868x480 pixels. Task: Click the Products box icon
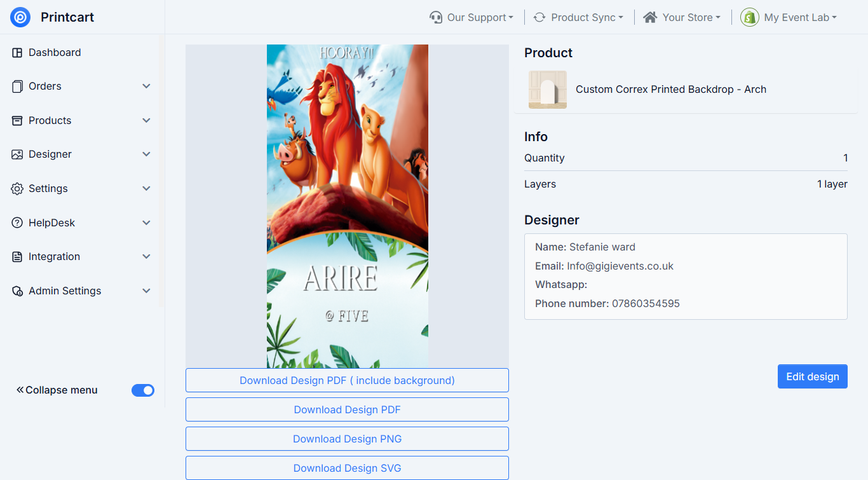point(17,121)
